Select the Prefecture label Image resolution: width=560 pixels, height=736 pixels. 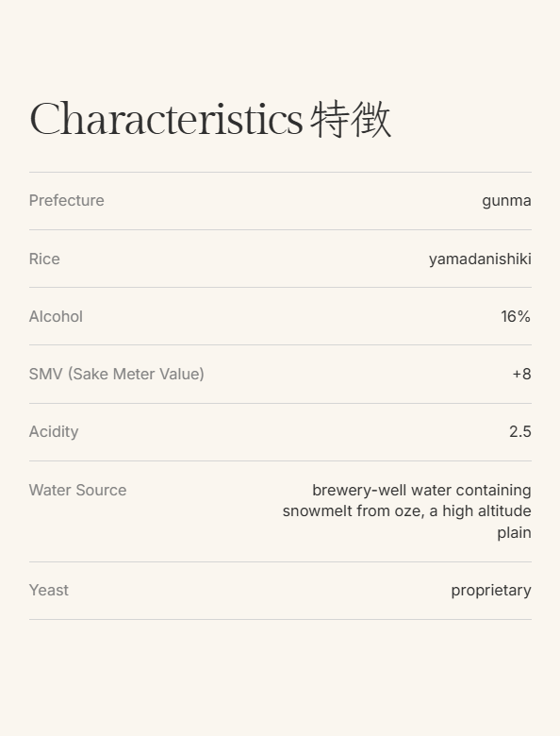click(x=67, y=200)
